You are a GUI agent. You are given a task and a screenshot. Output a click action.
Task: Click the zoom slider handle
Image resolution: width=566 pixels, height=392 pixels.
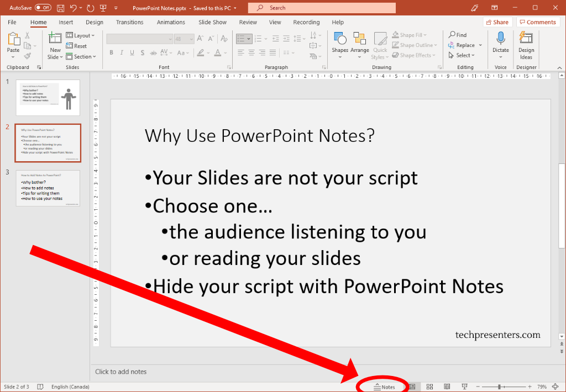click(499, 386)
